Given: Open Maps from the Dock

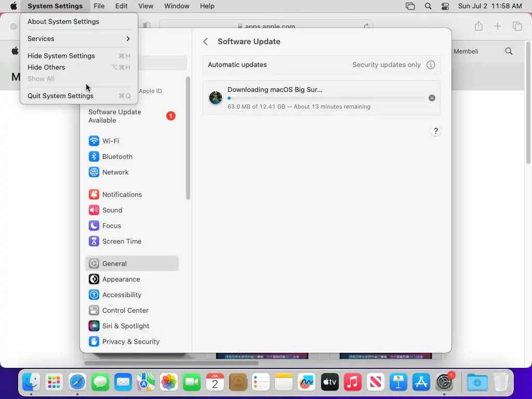Looking at the screenshot, I should coord(146,382).
